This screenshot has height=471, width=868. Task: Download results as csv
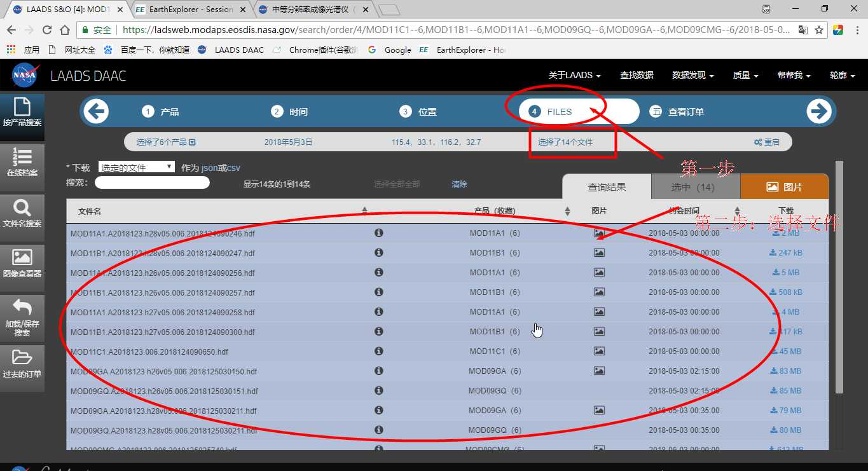[x=234, y=168]
